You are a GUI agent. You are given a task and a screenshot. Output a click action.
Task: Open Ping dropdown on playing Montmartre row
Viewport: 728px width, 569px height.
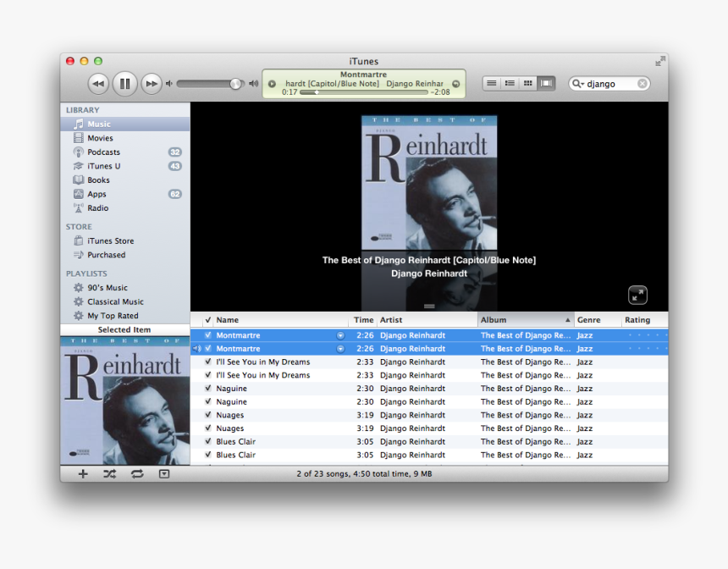340,348
